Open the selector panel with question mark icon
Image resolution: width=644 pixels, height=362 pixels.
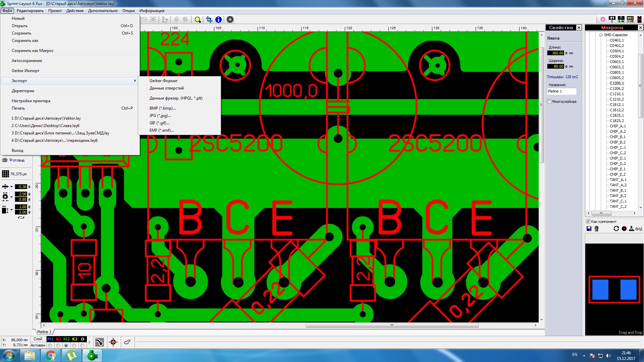[x=621, y=19]
